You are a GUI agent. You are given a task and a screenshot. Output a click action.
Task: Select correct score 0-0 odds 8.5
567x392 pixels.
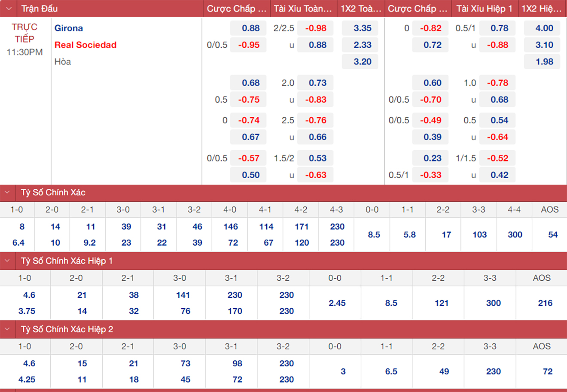(374, 235)
